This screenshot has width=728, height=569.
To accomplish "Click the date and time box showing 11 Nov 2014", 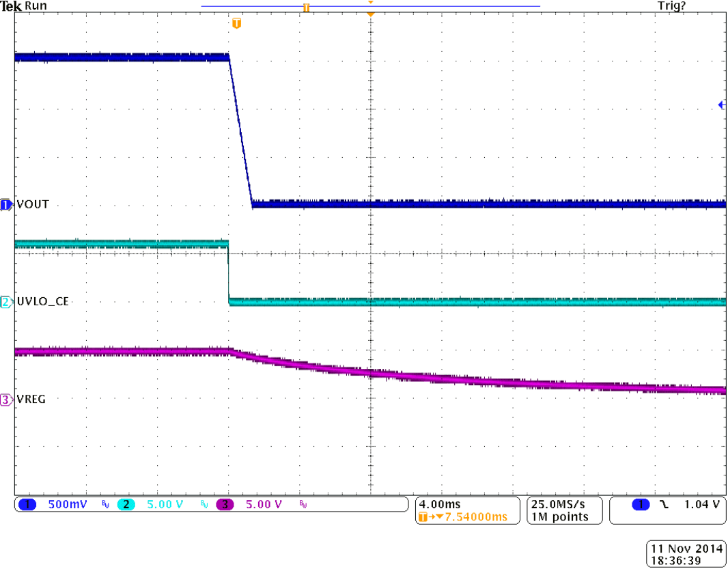I will [x=685, y=553].
